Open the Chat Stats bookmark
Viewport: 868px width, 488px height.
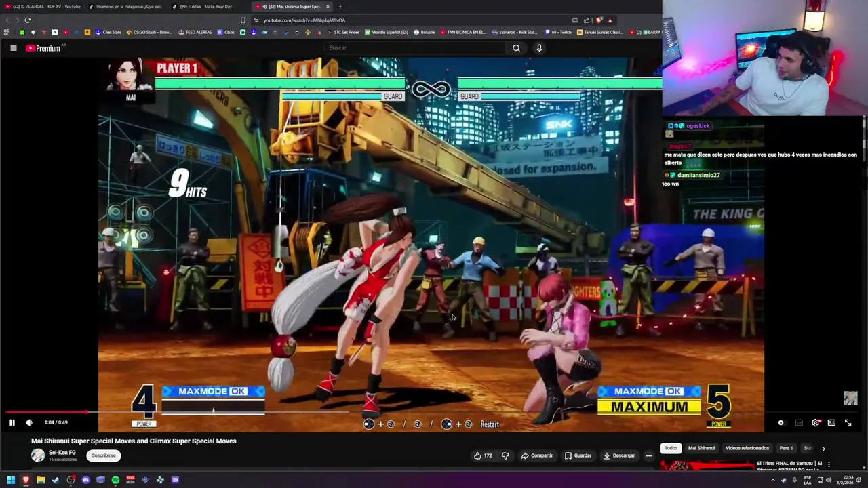click(x=108, y=32)
